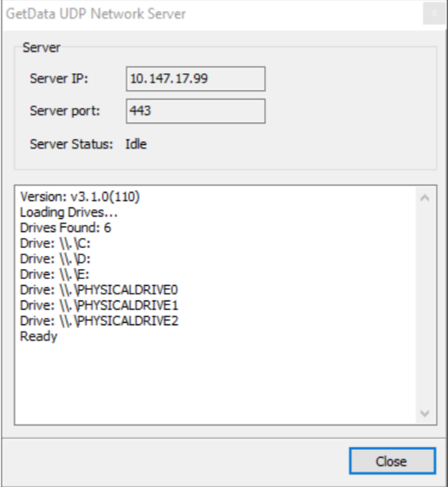Click the 'Server Status:' label

coord(72,144)
